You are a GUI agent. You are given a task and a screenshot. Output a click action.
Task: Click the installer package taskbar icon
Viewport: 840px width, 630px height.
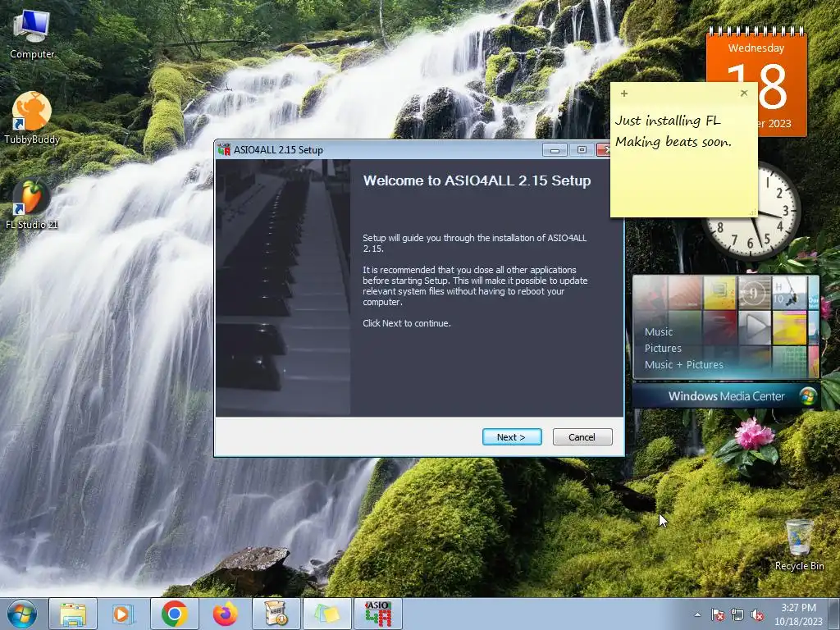pyautogui.click(x=276, y=614)
